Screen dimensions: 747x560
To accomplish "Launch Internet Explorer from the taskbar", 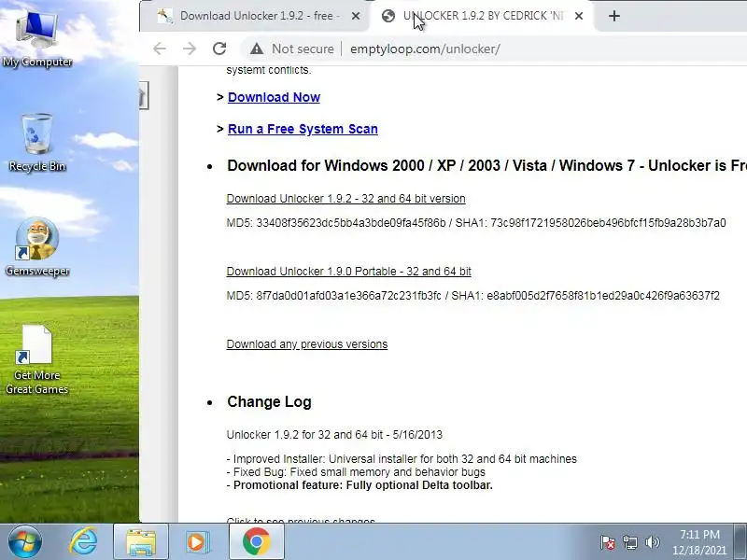I will coord(83,542).
